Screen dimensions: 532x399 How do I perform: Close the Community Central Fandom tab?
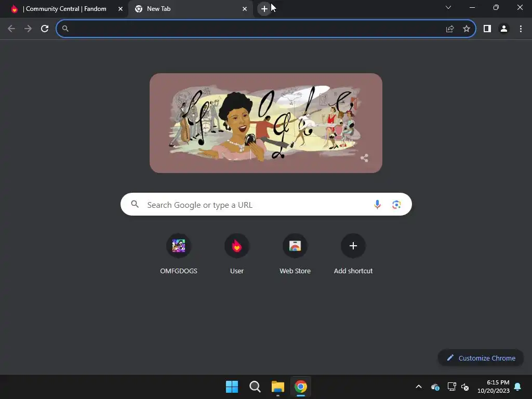tap(121, 9)
